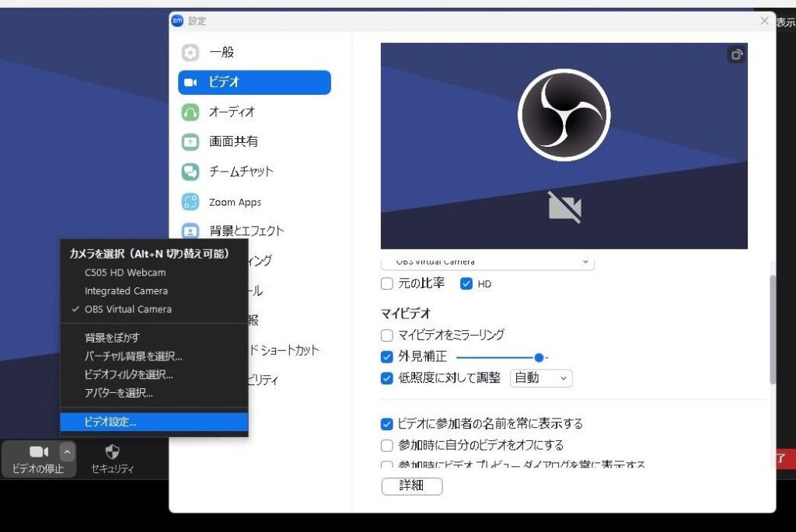The width and height of the screenshot is (796, 532).
Task: Open the OBS Virtual Camera dropdown in settings
Action: 487,263
